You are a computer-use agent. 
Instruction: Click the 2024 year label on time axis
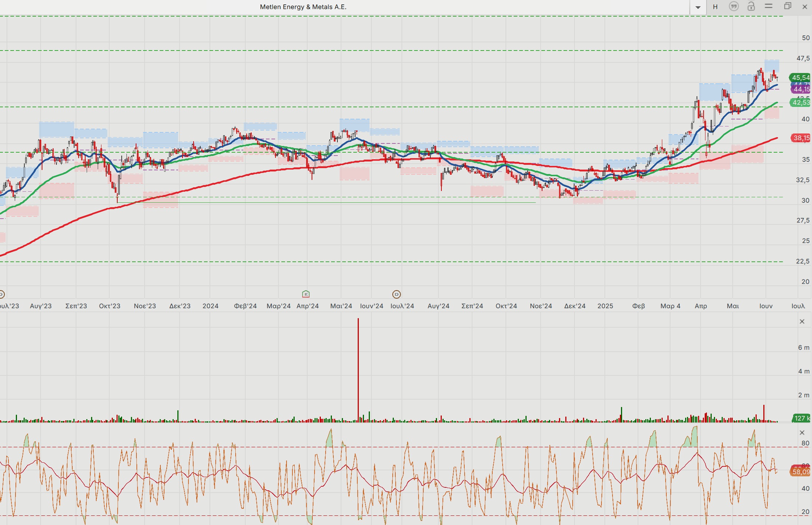[x=210, y=306]
